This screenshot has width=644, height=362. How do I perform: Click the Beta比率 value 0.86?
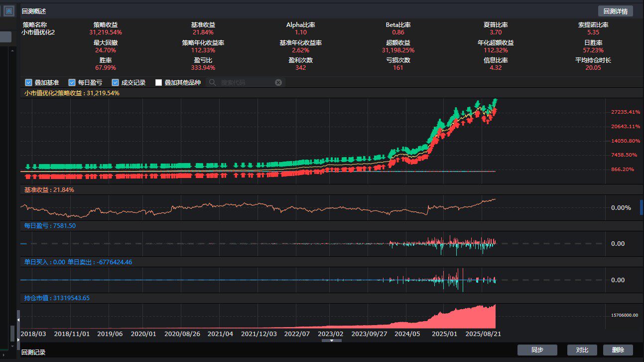pos(398,32)
